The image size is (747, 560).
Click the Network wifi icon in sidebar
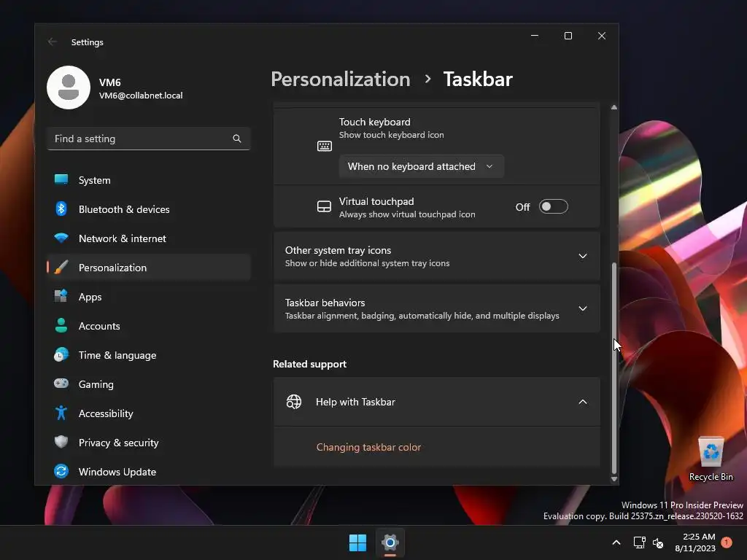pyautogui.click(x=61, y=238)
